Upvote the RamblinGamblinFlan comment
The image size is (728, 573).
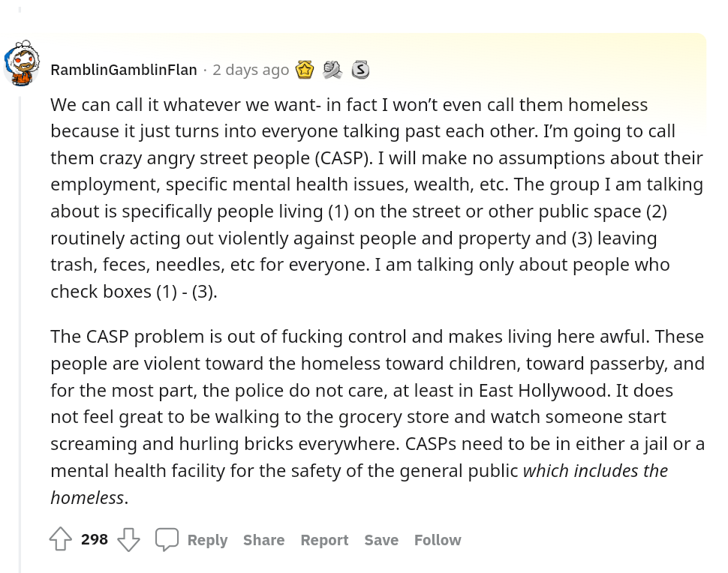60,539
